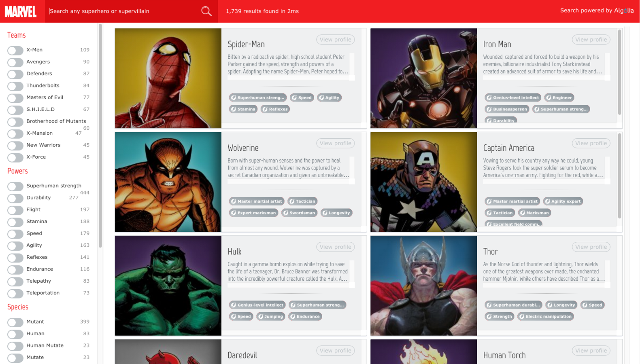Enable the Agility power filter
Image resolution: width=640 pixels, height=364 pixels.
coord(15,246)
